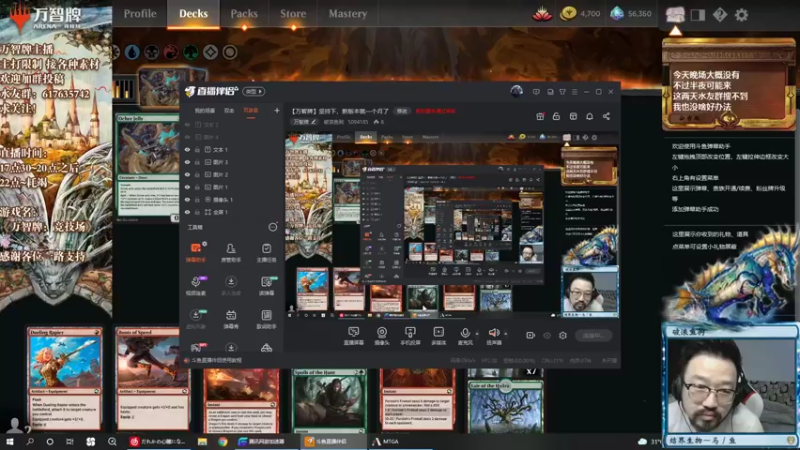Image resolution: width=800 pixels, height=450 pixels.
Task: Open the Windows Start menu
Action: pyautogui.click(x=10, y=441)
